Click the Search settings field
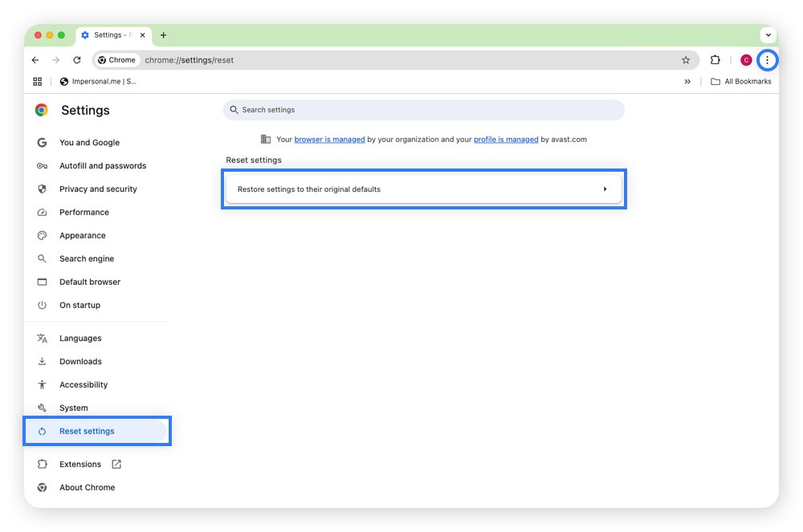Screen dimensions: 803x532 [x=423, y=110]
